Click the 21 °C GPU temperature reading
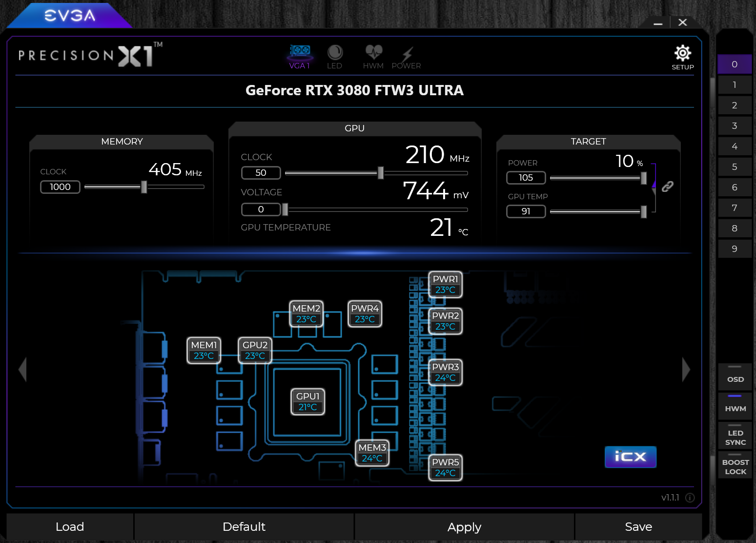 pos(449,228)
